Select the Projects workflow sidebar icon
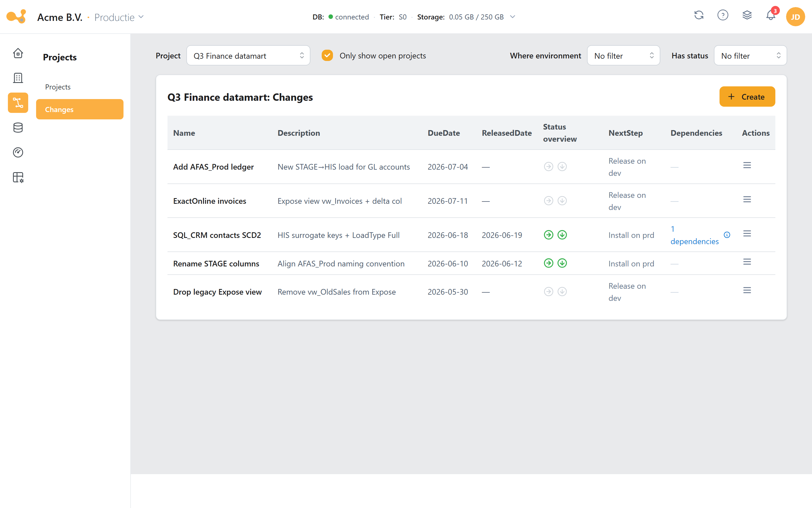The image size is (812, 508). coord(18,103)
